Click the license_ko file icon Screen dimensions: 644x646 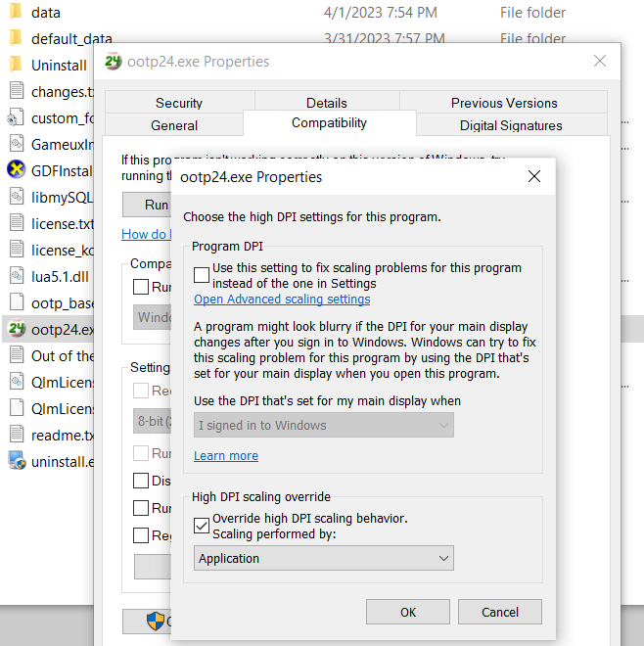click(x=17, y=250)
